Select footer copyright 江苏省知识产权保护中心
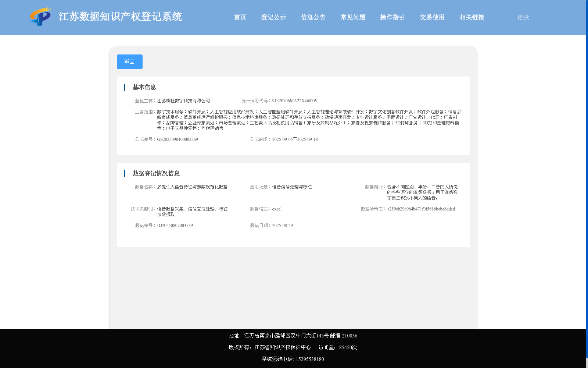 (283, 347)
